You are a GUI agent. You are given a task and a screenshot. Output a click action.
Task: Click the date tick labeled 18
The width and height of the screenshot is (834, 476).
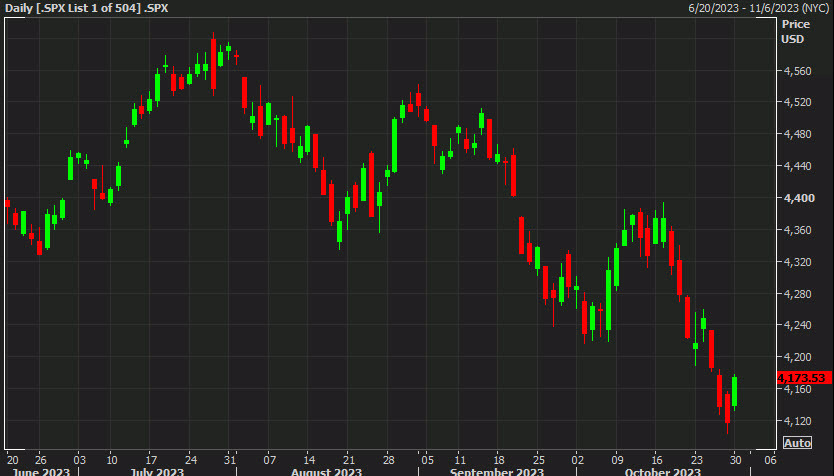click(499, 460)
